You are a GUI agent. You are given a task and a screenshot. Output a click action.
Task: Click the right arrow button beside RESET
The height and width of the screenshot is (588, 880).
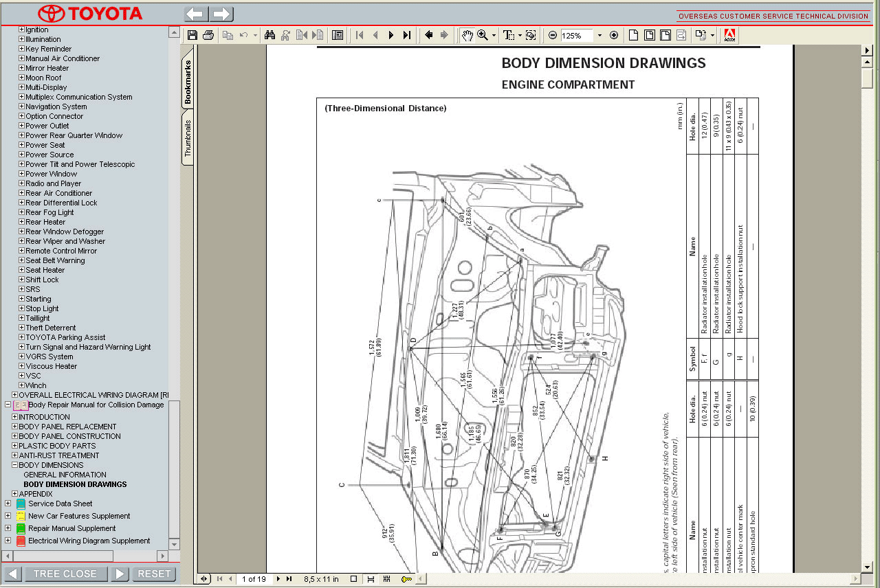(x=119, y=574)
